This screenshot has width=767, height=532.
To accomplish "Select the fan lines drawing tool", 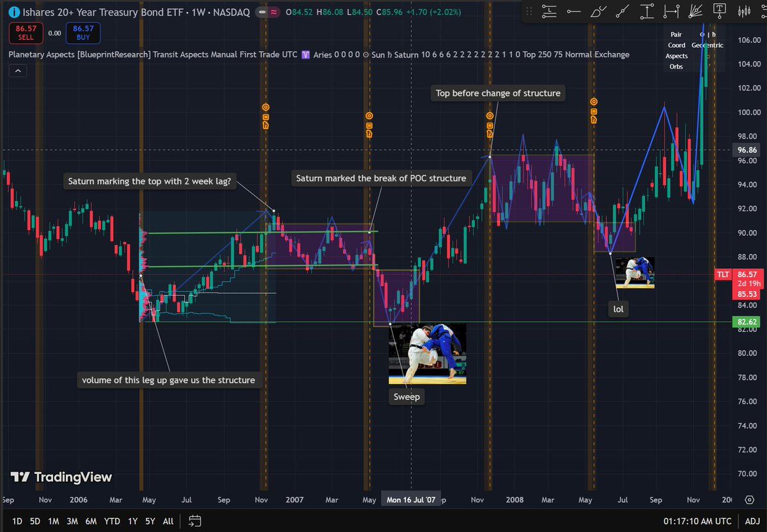I will pos(695,11).
